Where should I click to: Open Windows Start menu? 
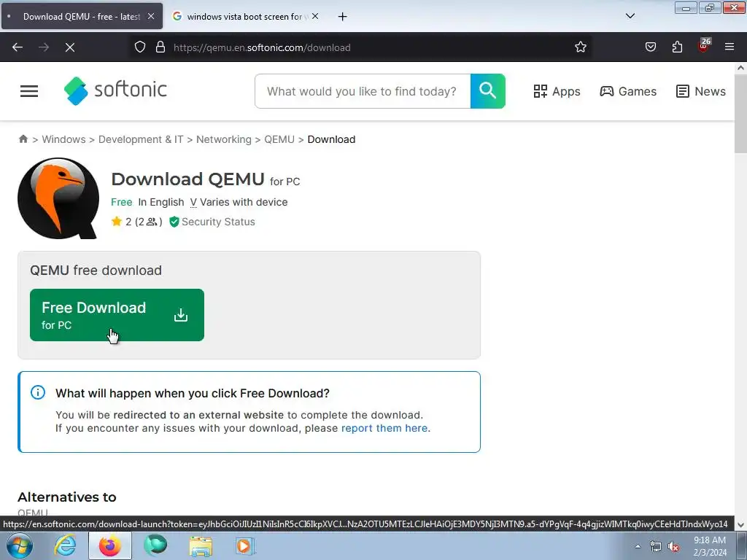[20, 545]
